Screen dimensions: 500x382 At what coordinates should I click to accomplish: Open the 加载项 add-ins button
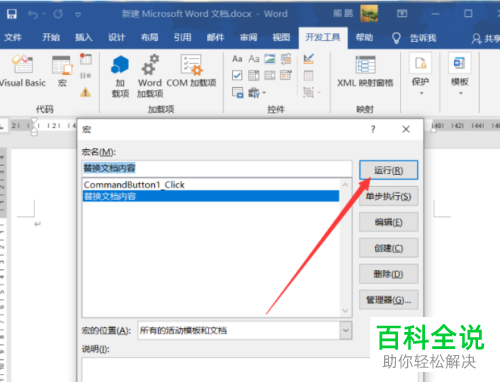tap(120, 77)
